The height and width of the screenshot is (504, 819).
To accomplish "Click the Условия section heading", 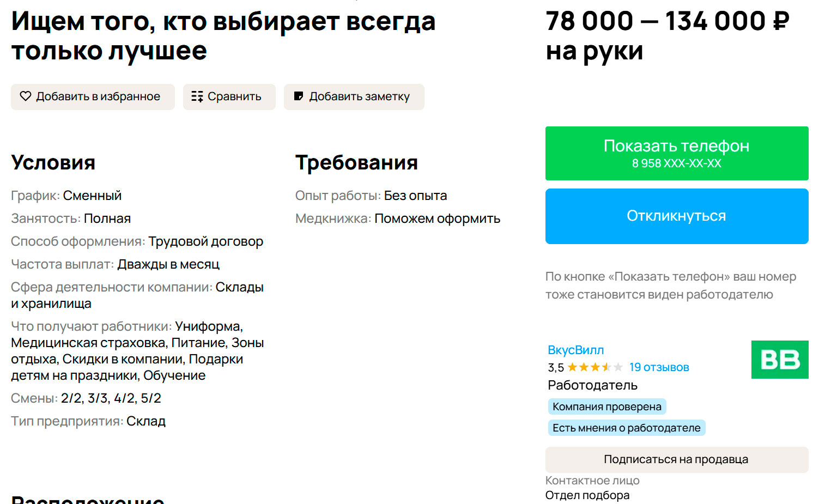I will tap(53, 162).
